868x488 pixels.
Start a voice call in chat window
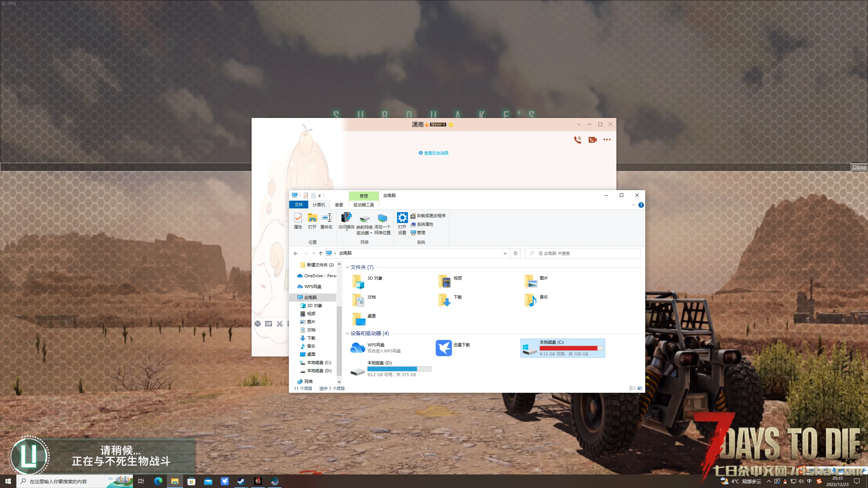point(578,140)
